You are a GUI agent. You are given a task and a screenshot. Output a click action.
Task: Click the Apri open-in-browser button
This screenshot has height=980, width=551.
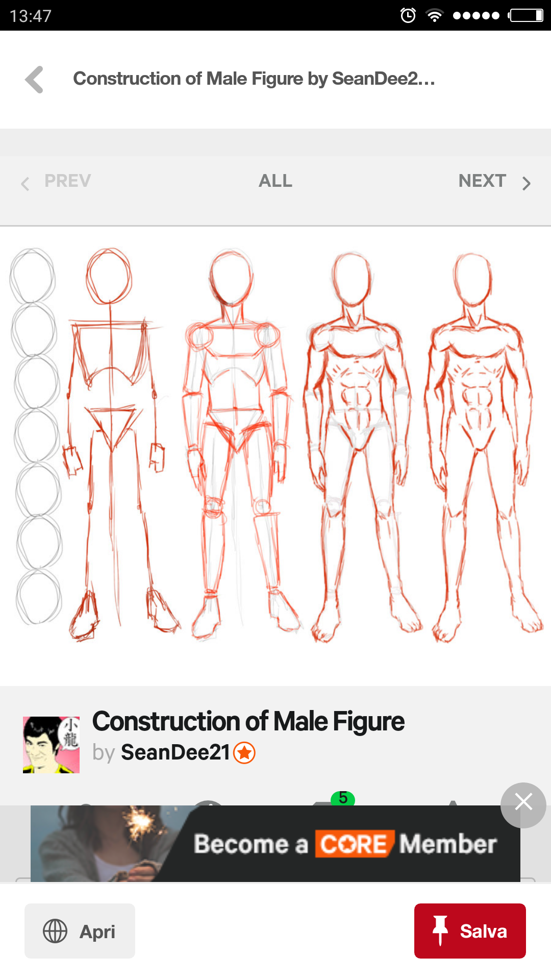[x=80, y=931]
